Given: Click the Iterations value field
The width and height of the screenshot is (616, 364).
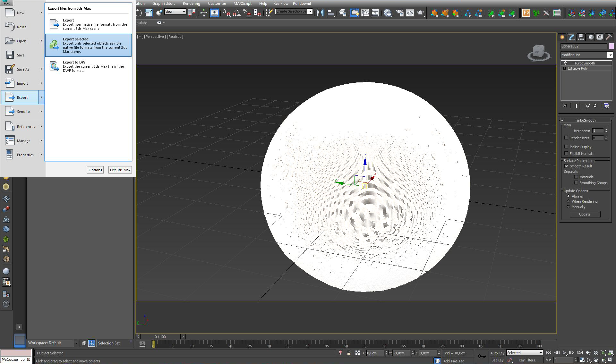Looking at the screenshot, I should [x=598, y=131].
